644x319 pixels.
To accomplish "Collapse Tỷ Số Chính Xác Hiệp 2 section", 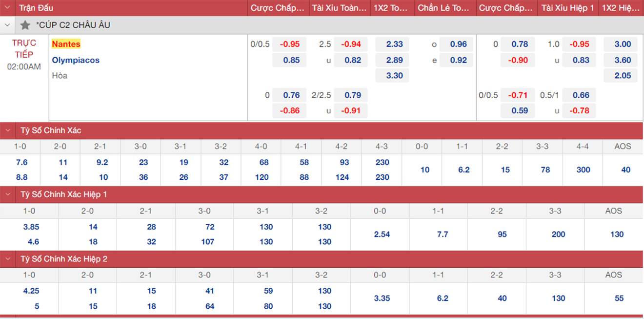I will (7, 259).
